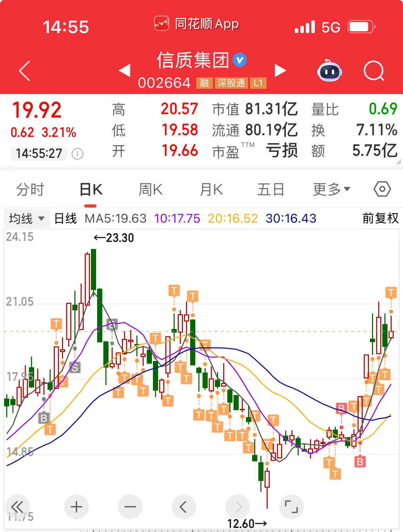The image size is (403, 532).
Task: Open chart settings hexagon icon
Action: pos(382,189)
